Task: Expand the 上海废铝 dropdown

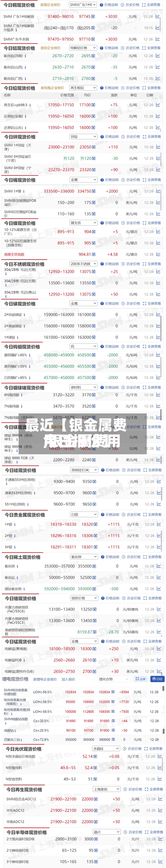Action: [106, 789]
